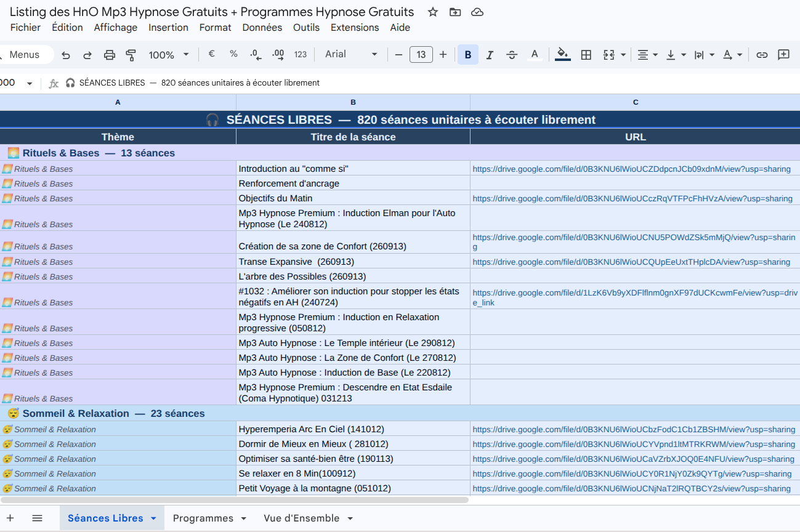Screen dimensions: 800x532
Task: Format the cell as currency in euros
Action: pyautogui.click(x=211, y=54)
